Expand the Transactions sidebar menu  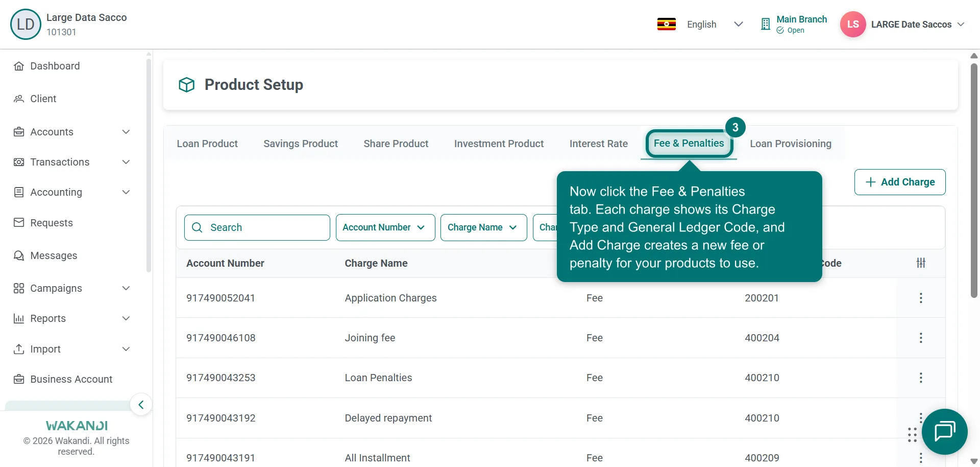[x=71, y=162]
